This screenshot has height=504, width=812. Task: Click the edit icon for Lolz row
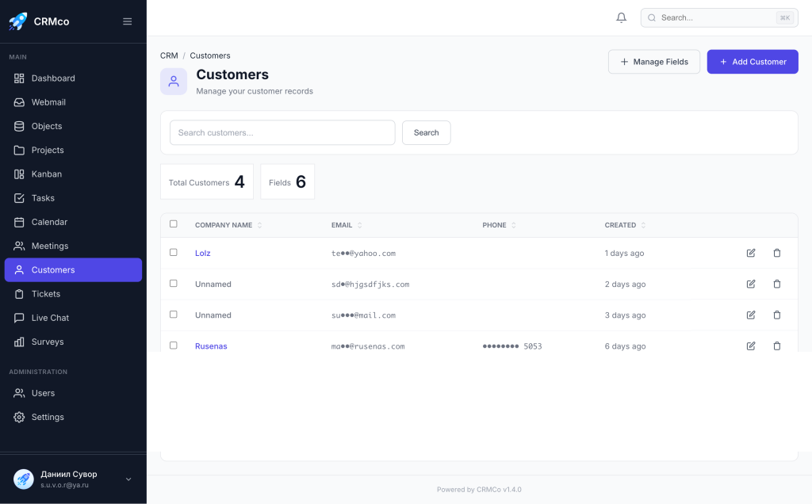coord(751,253)
